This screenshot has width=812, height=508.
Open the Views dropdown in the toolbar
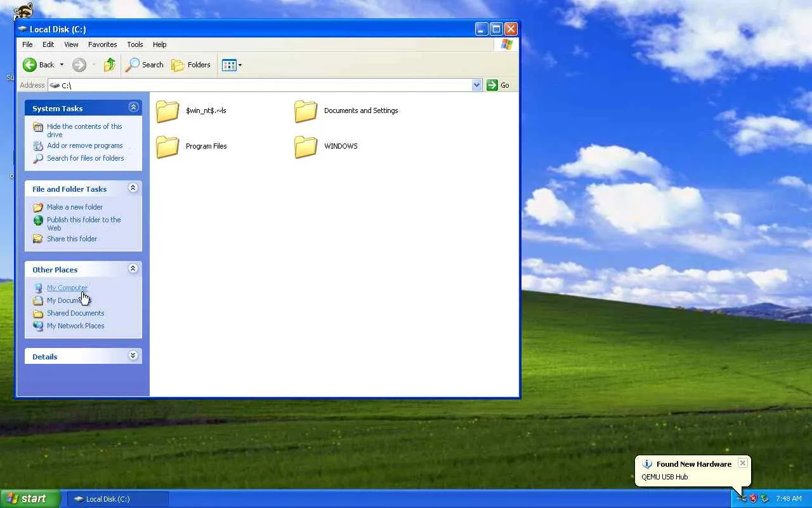232,65
